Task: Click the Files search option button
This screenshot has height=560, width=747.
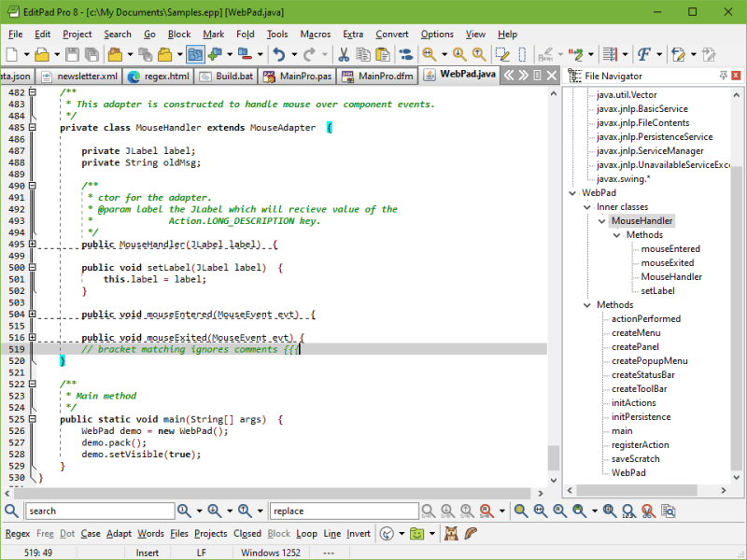Action: [179, 533]
